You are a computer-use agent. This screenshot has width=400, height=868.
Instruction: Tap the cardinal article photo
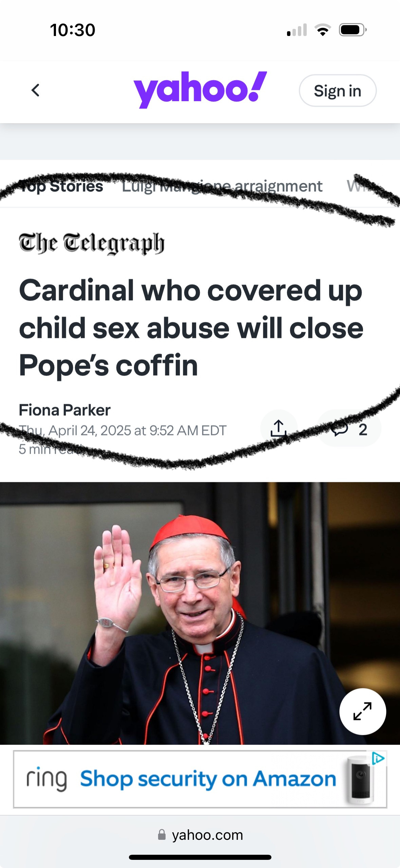coord(200,613)
